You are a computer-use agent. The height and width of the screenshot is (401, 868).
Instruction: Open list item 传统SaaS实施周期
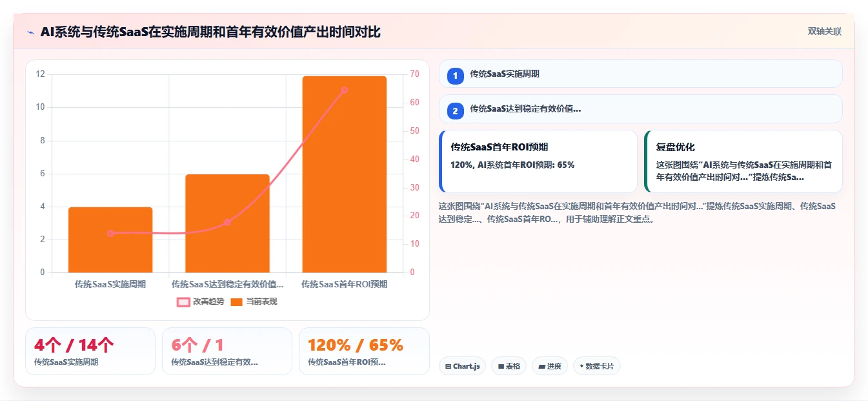click(x=640, y=74)
